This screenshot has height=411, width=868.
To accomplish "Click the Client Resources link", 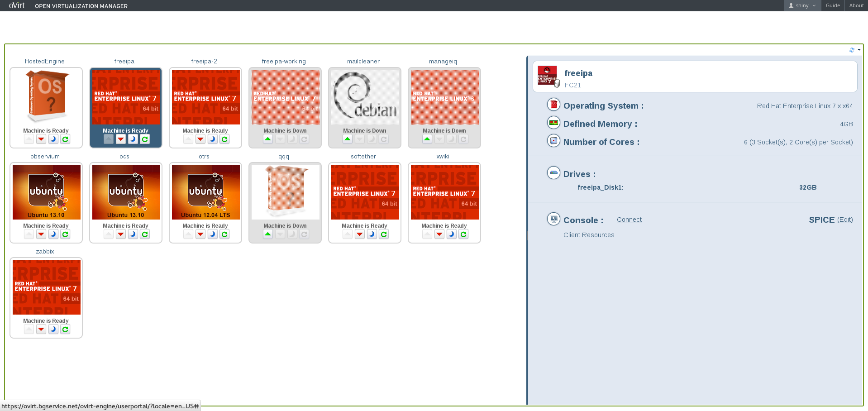I will click(589, 235).
